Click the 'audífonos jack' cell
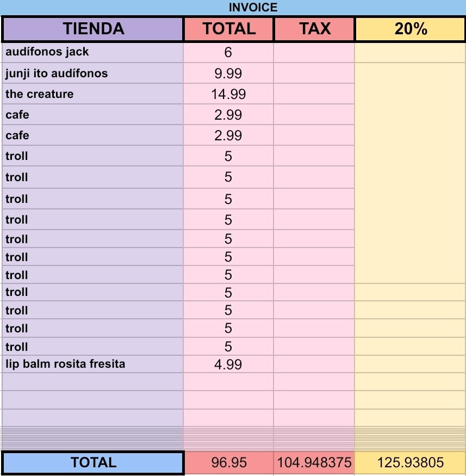The image size is (466, 476). (93, 53)
